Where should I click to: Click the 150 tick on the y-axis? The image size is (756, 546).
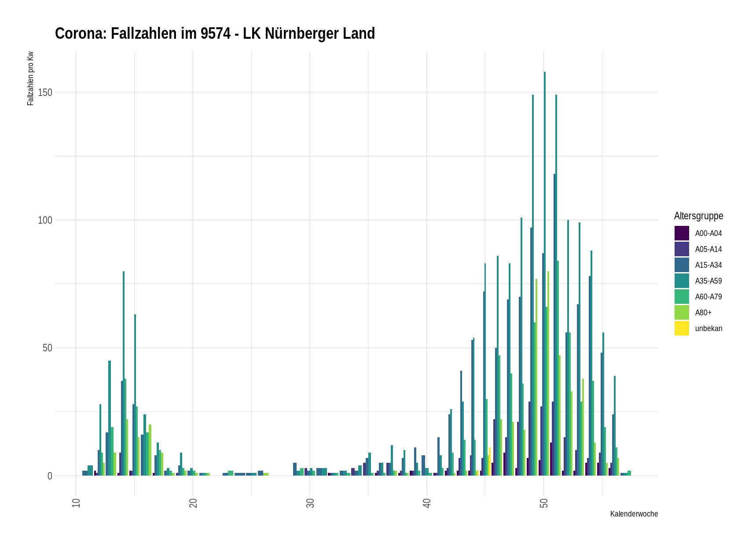45,92
